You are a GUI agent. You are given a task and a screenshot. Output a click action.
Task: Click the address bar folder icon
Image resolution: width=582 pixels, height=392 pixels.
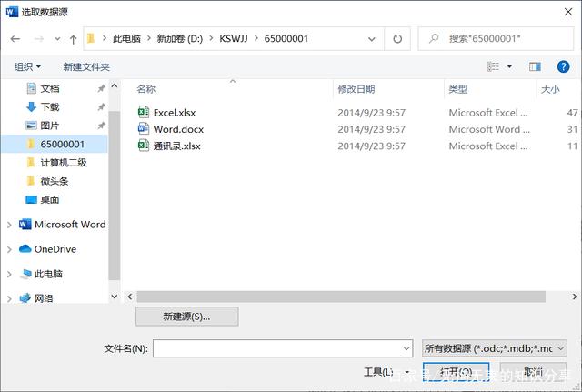(x=91, y=38)
